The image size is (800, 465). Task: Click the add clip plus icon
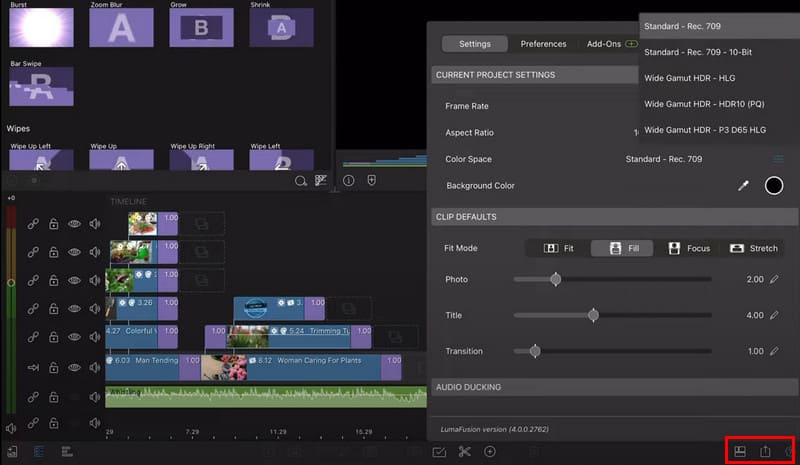click(490, 452)
